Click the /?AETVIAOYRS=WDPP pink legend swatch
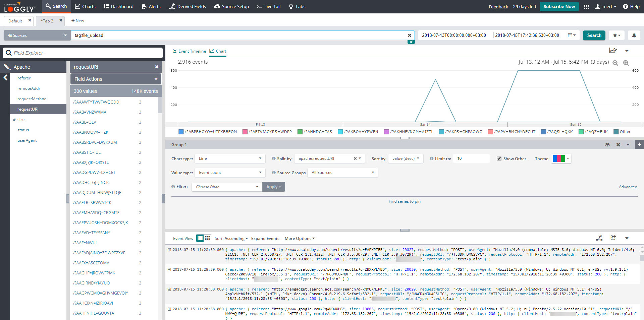This screenshot has height=320, width=644. (245, 132)
